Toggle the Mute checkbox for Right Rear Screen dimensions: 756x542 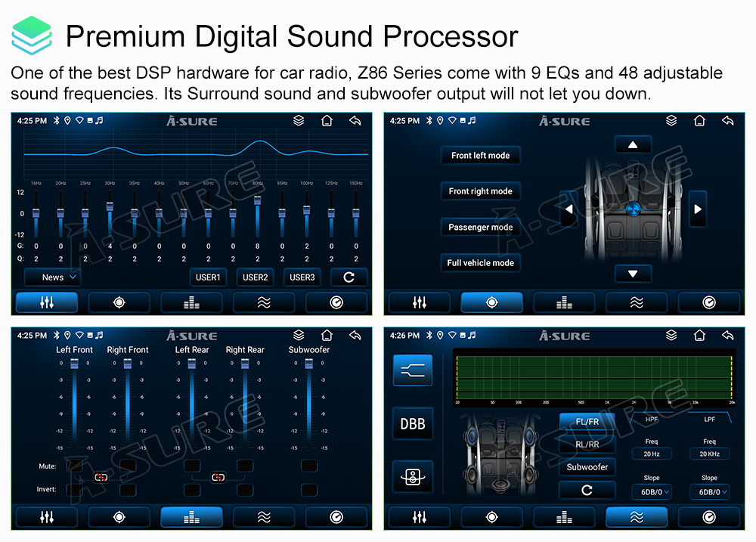(x=245, y=466)
